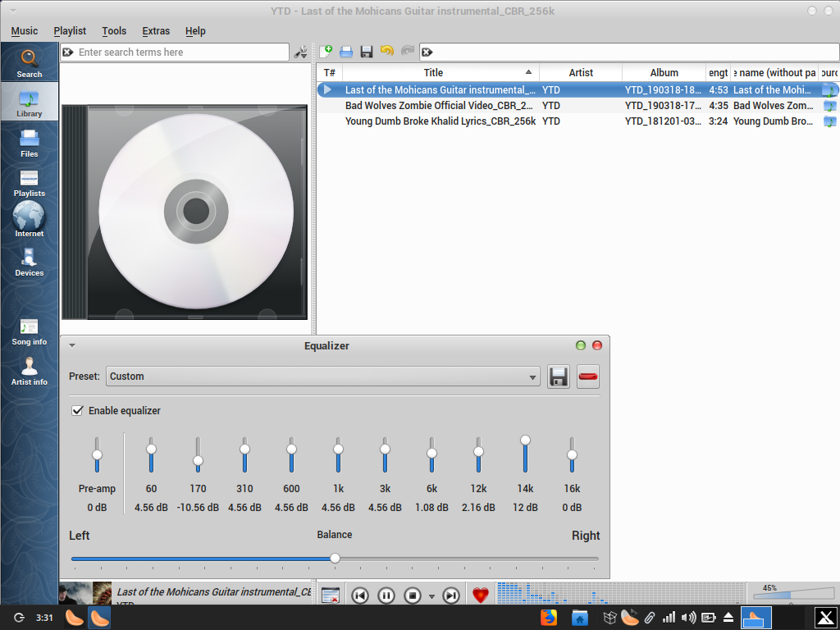840x630 pixels.
Task: Open the stop-after options dropdown arrow
Action: pos(431,596)
